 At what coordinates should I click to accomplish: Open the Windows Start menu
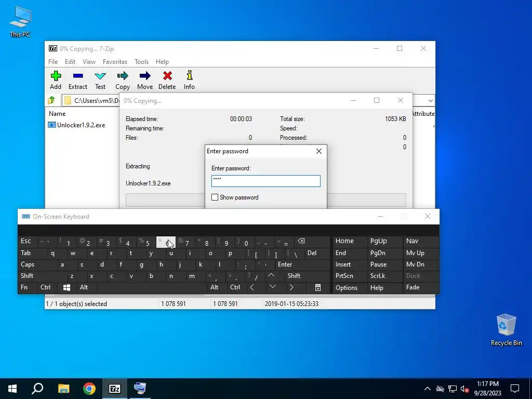tap(12, 389)
